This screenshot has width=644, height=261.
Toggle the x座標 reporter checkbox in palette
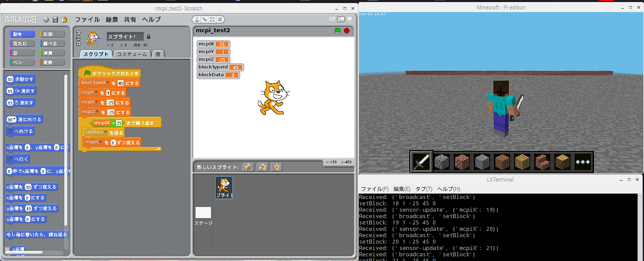pos(7,249)
